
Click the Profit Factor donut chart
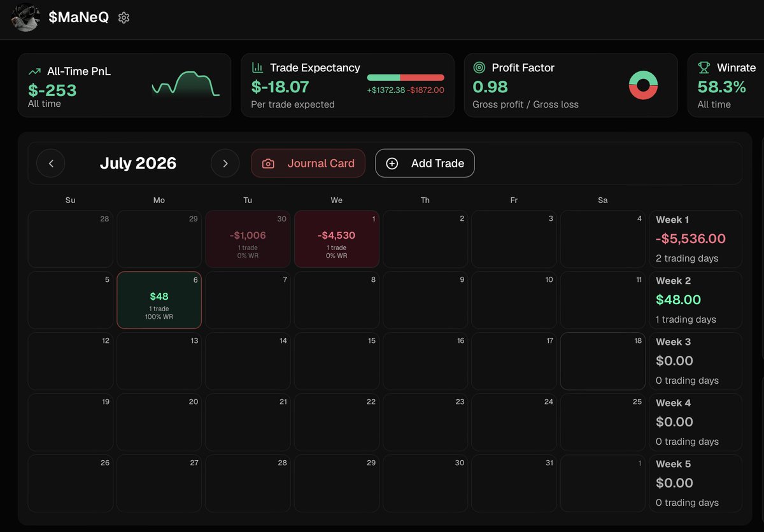643,85
